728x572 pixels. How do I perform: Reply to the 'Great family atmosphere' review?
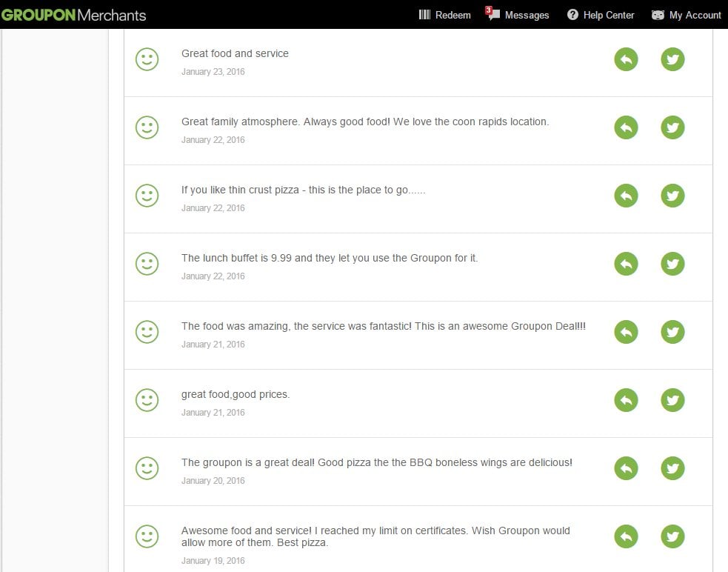click(x=626, y=127)
